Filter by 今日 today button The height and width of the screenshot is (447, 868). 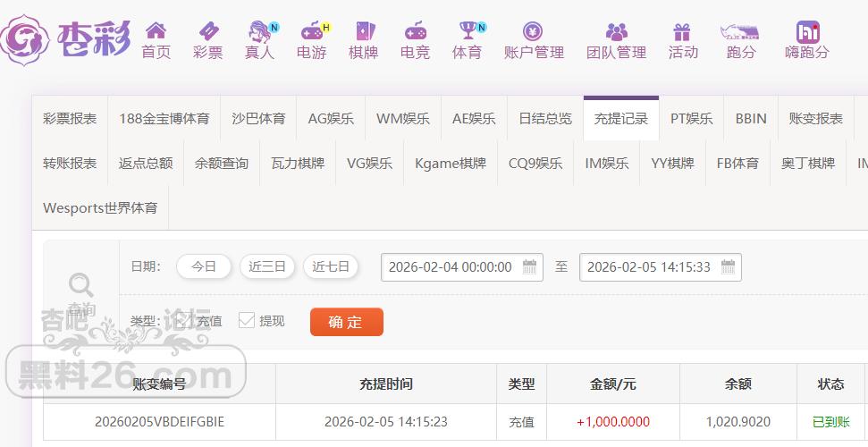coord(204,266)
